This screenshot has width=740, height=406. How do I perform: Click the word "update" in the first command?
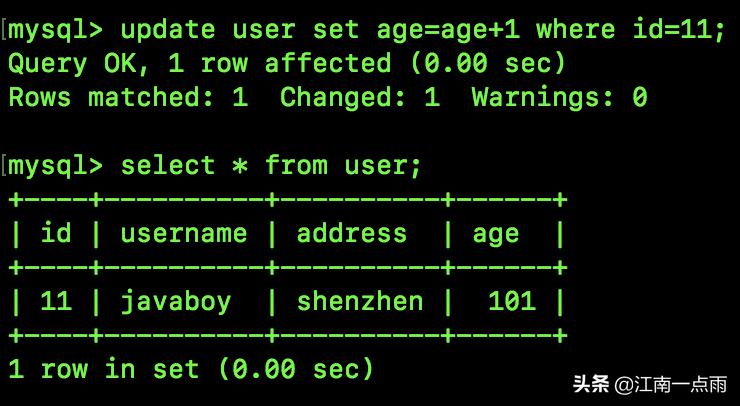168,29
